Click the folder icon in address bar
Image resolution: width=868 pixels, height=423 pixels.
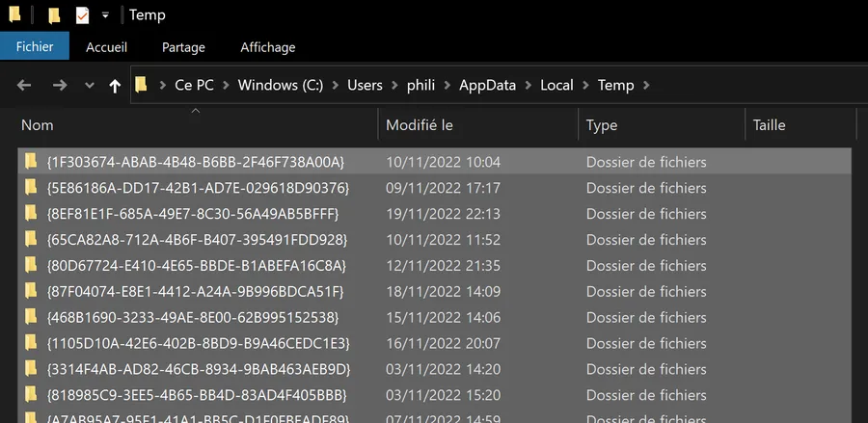141,85
